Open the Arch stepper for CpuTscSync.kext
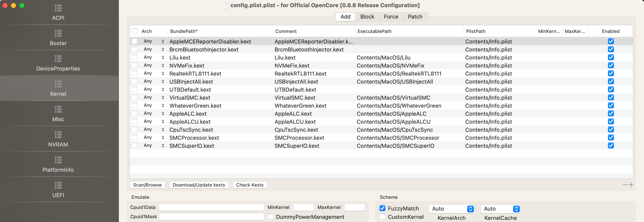 coord(163,129)
